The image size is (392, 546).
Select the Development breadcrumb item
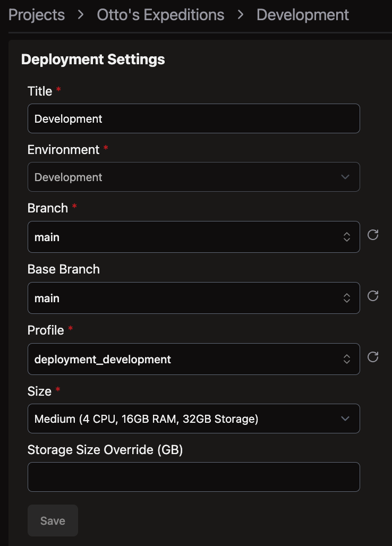tap(303, 15)
